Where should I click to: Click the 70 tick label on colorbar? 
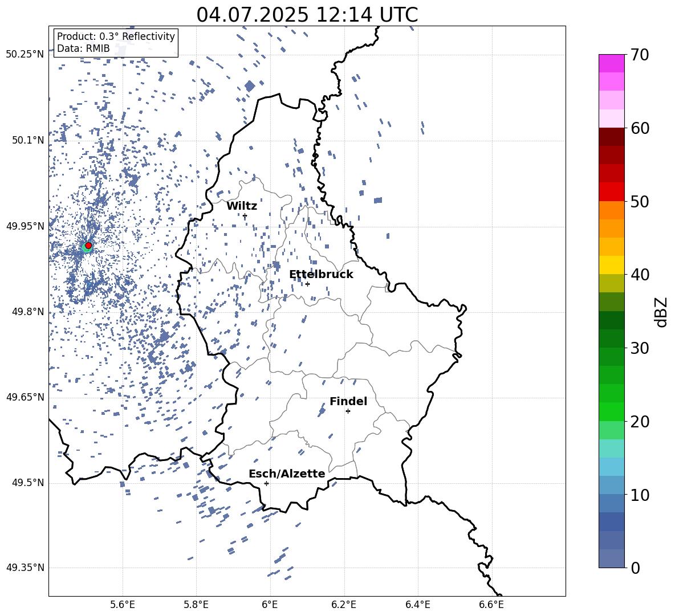(640, 55)
